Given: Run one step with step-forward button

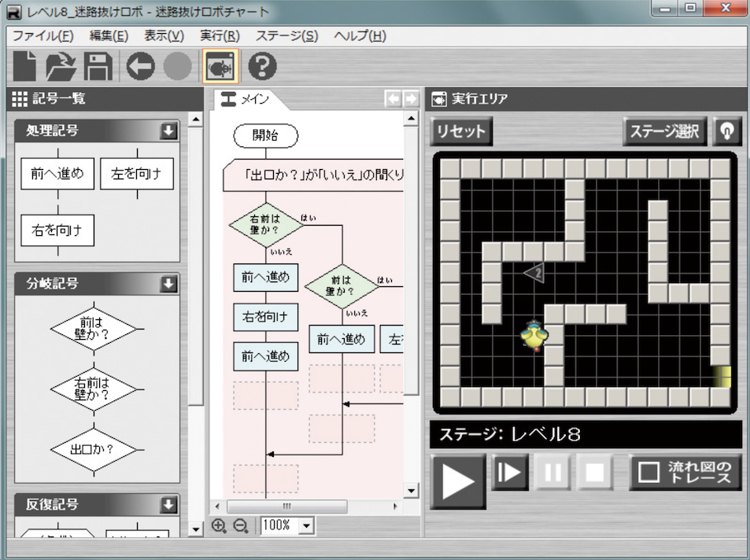Looking at the screenshot, I should [510, 473].
